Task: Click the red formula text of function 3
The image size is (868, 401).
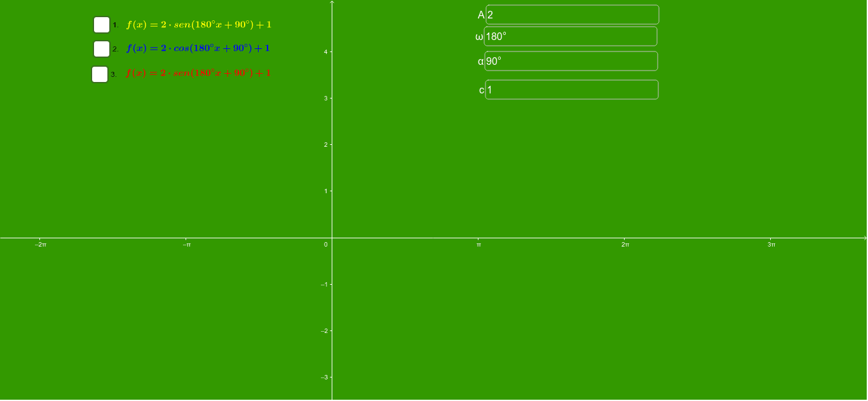Action: (198, 72)
